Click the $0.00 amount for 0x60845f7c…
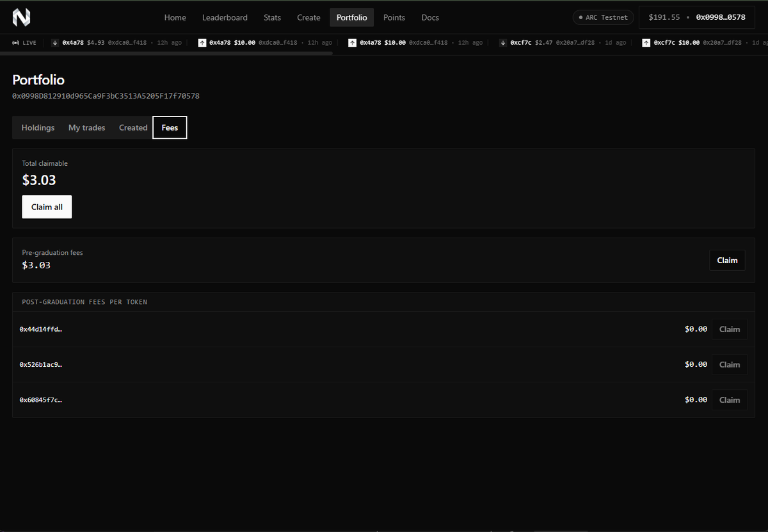This screenshot has width=768, height=532. (696, 399)
